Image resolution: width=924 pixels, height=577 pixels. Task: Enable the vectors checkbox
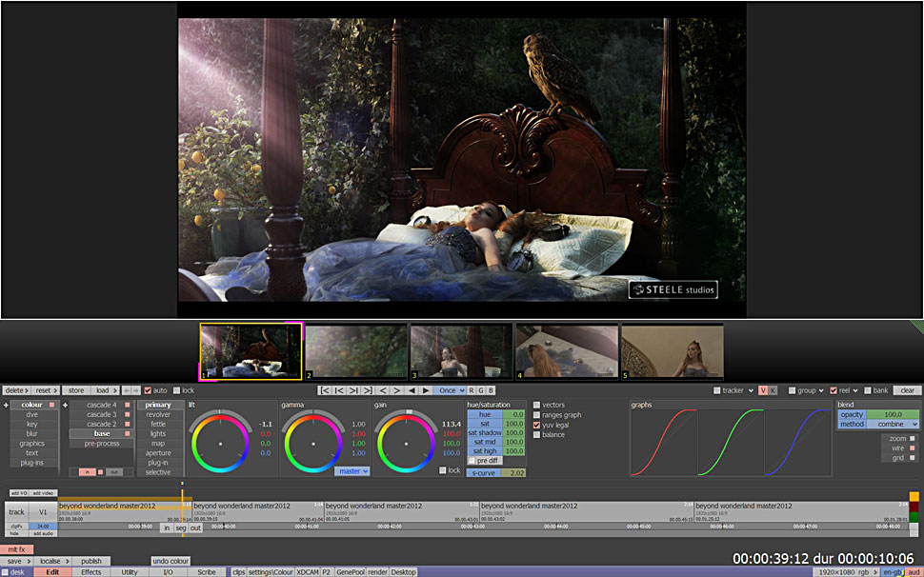click(537, 406)
